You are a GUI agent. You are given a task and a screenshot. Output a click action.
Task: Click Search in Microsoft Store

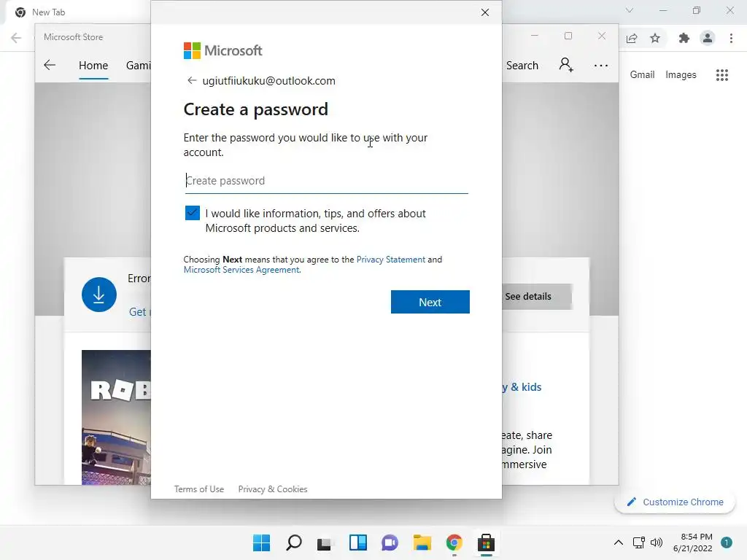click(522, 65)
